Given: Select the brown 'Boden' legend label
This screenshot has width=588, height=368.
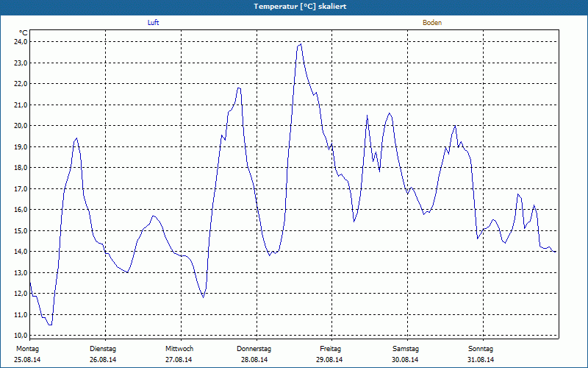Looking at the screenshot, I should click(432, 23).
